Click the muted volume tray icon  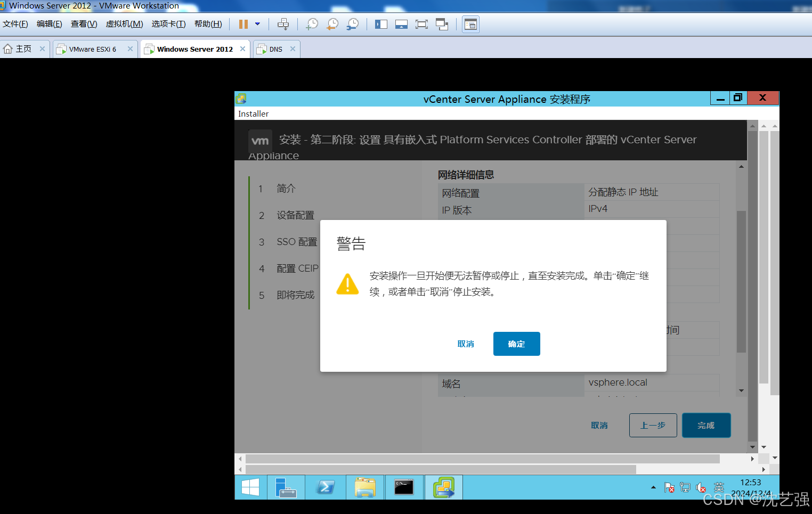tap(701, 487)
